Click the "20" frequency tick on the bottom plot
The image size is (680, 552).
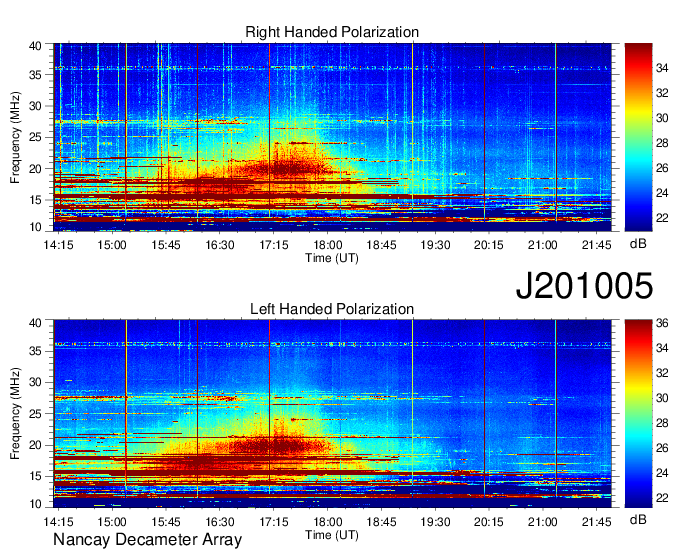(35, 445)
